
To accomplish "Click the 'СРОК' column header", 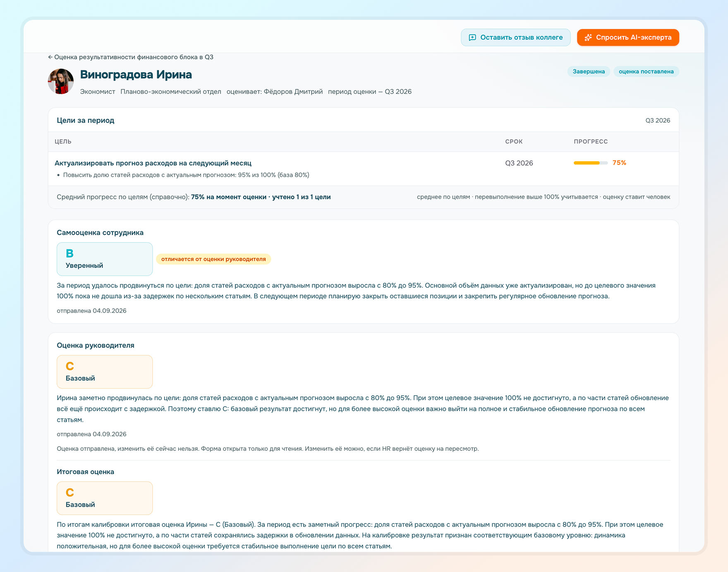I will tap(514, 141).
